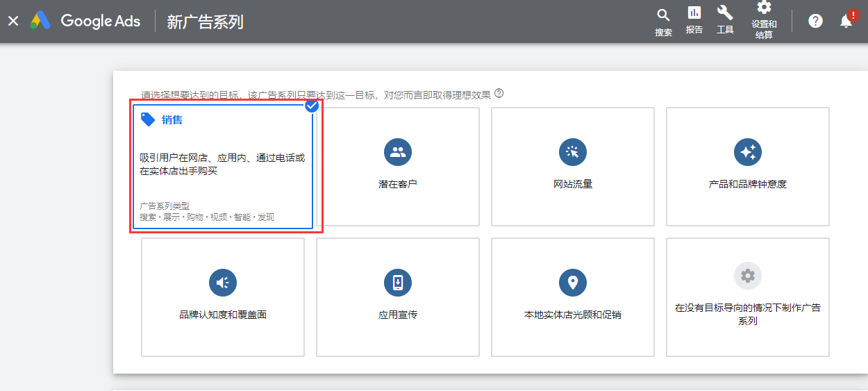Select Local store visits and promotions goal
Screen dimensions: 868x391
pos(573,297)
